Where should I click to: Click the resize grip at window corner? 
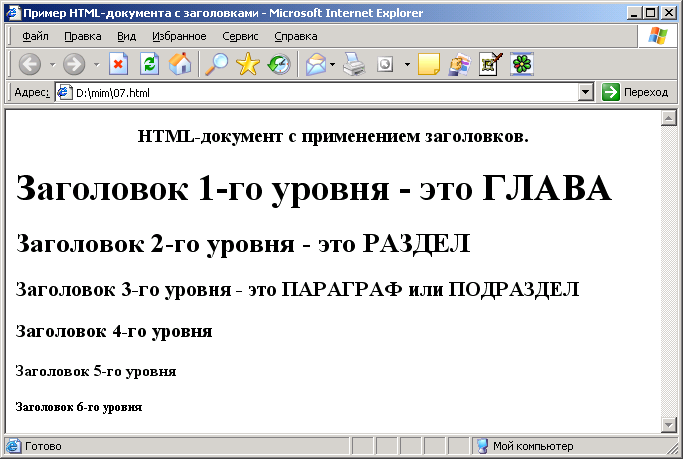click(x=673, y=449)
